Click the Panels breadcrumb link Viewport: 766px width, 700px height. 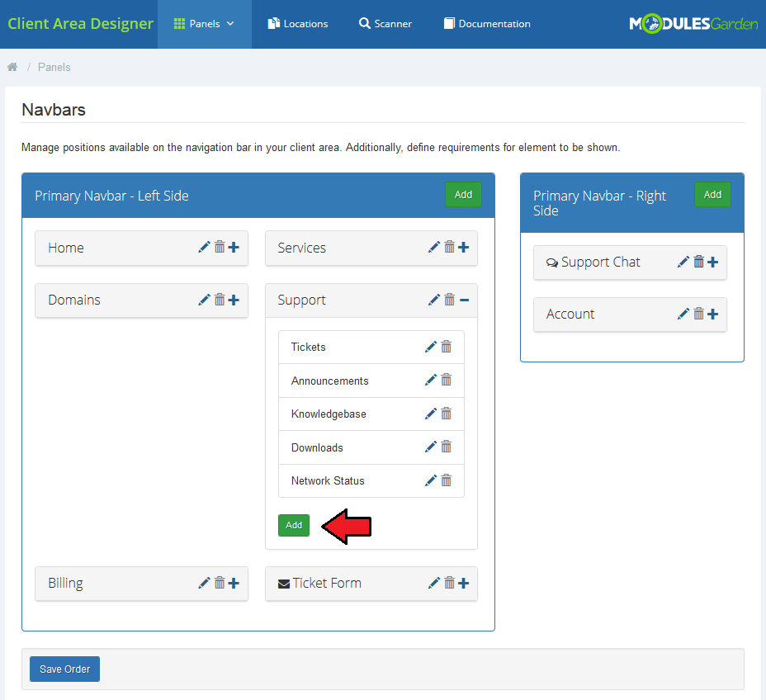54,67
